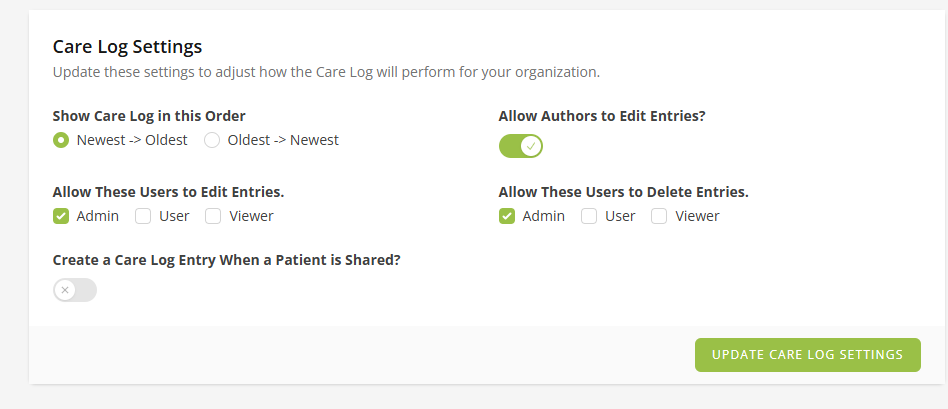Click the 'Viewer' label text under Delete Entries
This screenshot has width=948, height=409.
pos(697,216)
